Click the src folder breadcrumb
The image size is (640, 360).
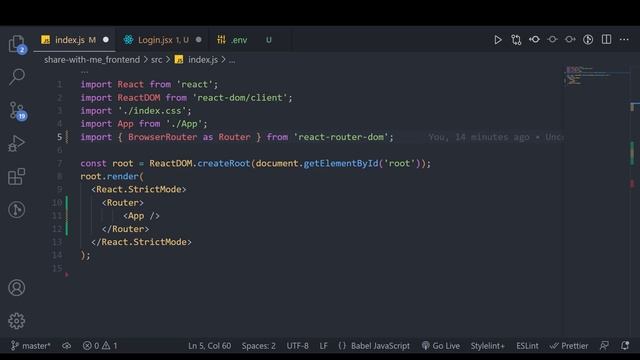click(x=157, y=60)
